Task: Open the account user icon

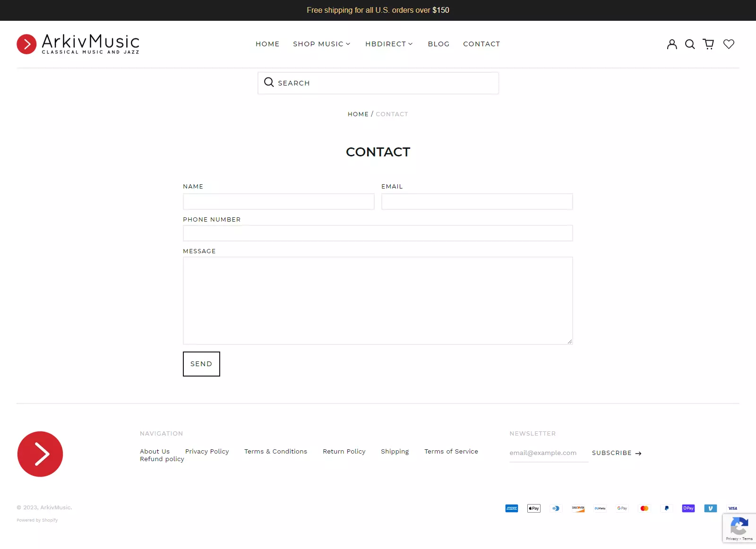Action: coord(671,44)
